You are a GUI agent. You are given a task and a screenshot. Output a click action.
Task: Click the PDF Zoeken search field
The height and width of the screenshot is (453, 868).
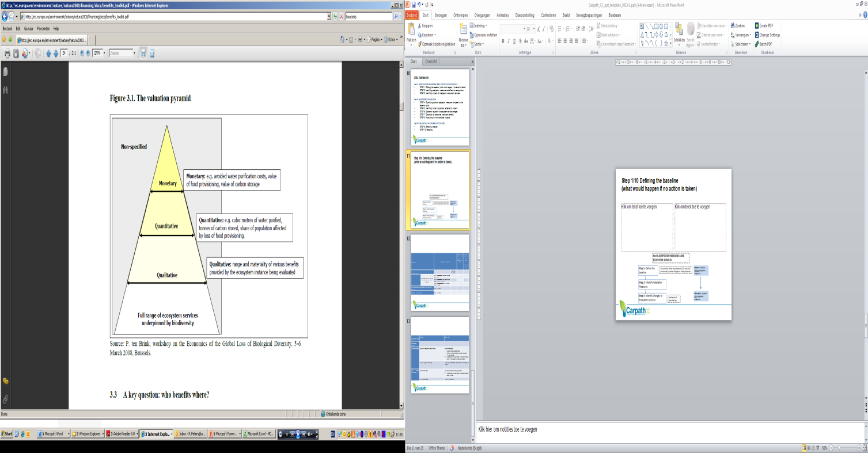coord(120,53)
